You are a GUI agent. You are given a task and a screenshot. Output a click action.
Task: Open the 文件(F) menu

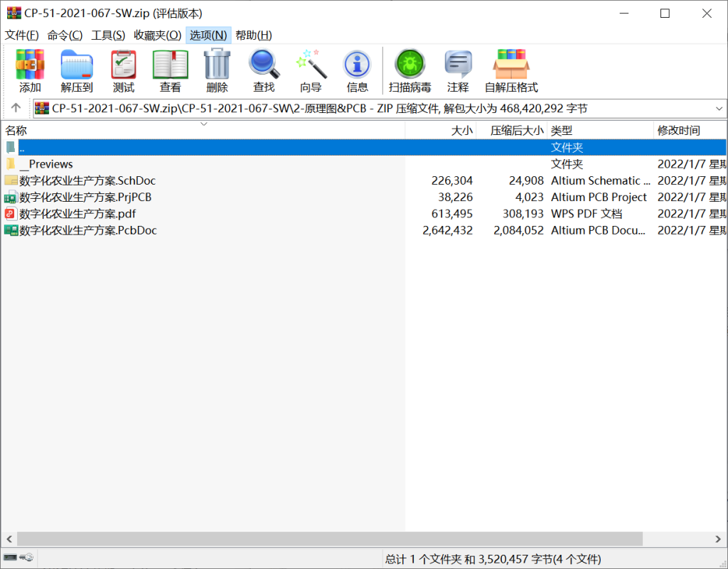click(21, 36)
